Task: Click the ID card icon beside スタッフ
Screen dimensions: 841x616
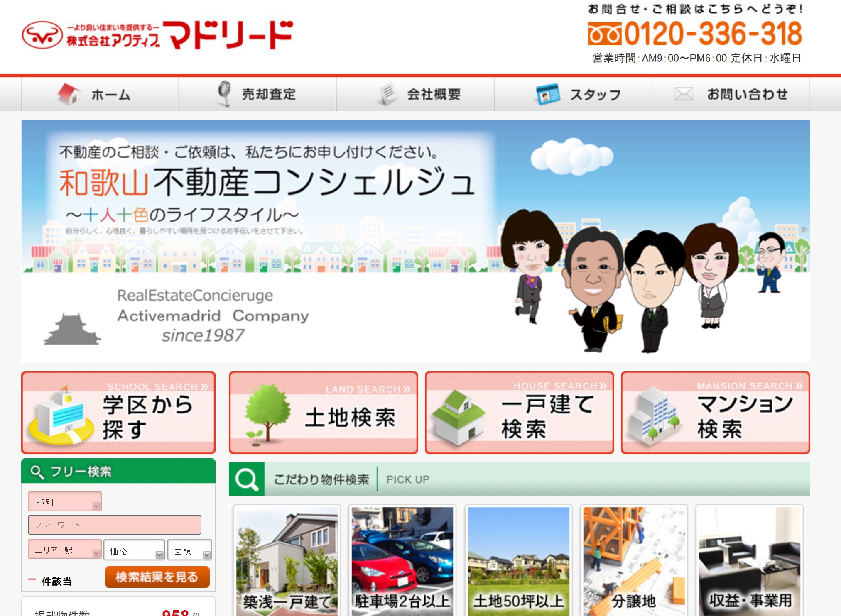Action: tap(548, 94)
